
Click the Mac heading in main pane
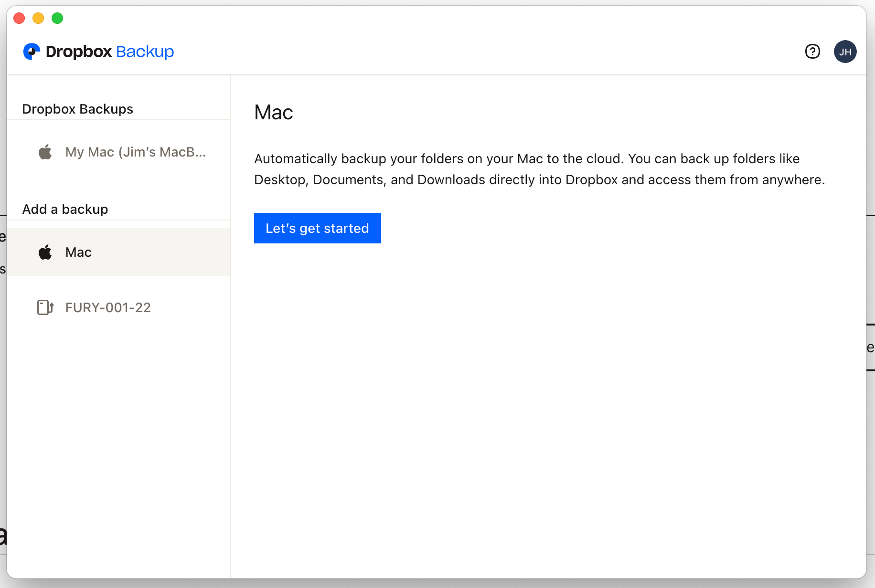pos(273,113)
